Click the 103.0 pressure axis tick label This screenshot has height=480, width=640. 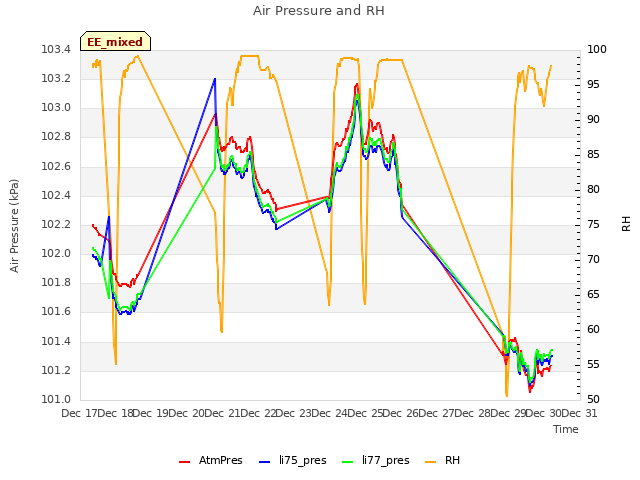point(56,108)
